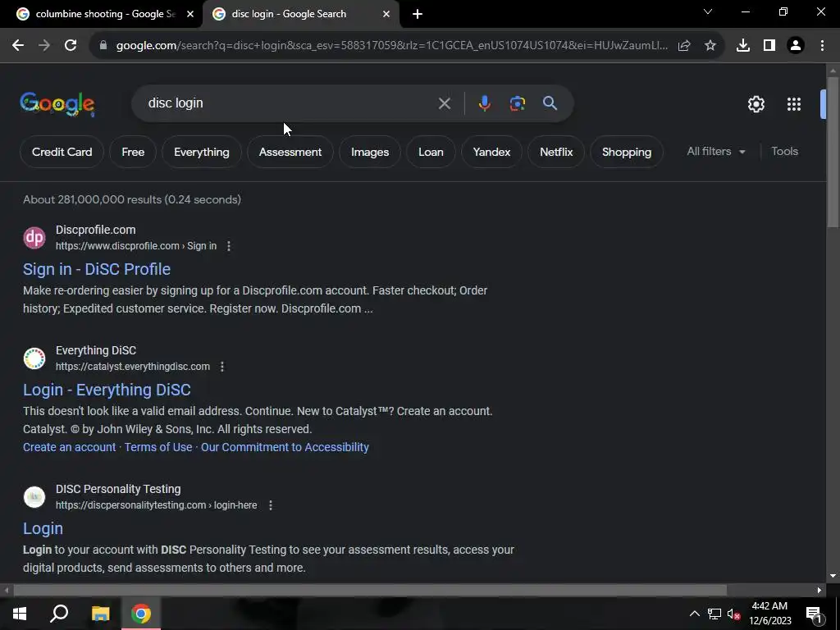840x630 pixels.
Task: Open the taskbar clock showing 4:42 AM
Action: [769, 614]
